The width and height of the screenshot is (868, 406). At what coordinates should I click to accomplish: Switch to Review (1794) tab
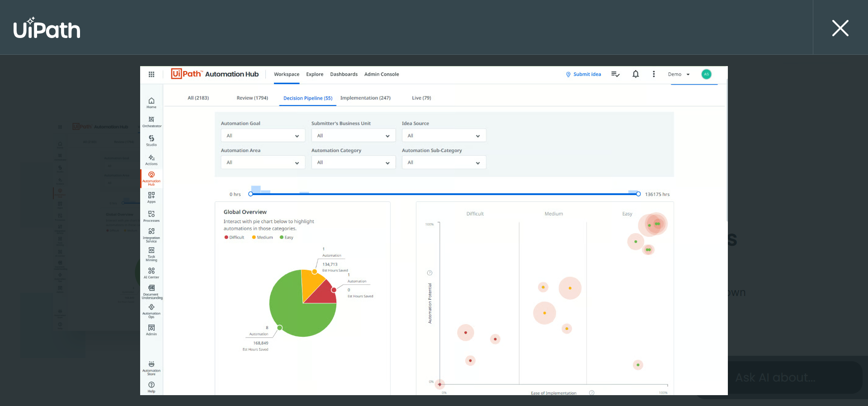coord(252,98)
